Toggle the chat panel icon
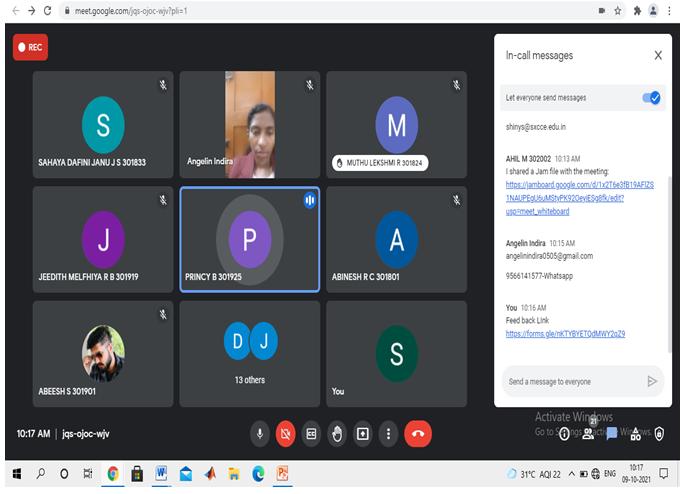692x494 pixels. click(x=612, y=433)
